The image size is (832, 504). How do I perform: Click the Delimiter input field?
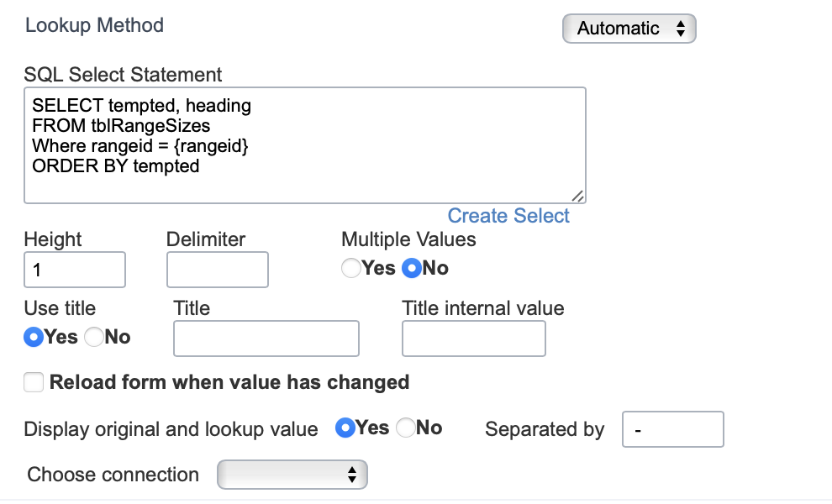[x=218, y=270]
